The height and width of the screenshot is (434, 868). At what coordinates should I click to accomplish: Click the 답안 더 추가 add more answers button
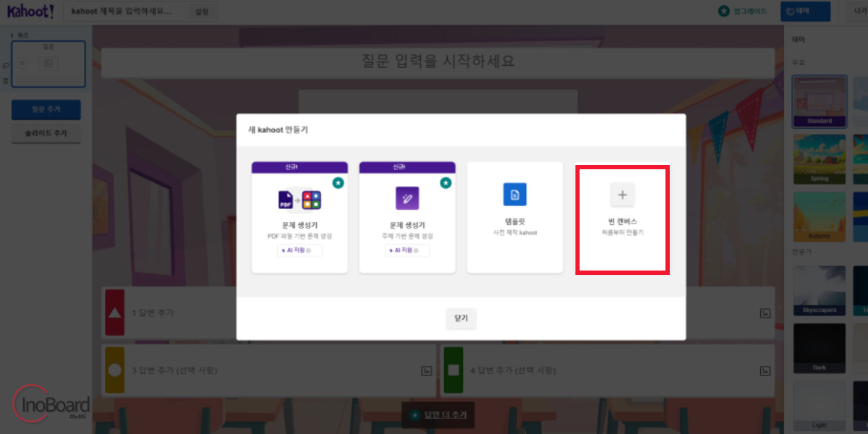click(438, 414)
